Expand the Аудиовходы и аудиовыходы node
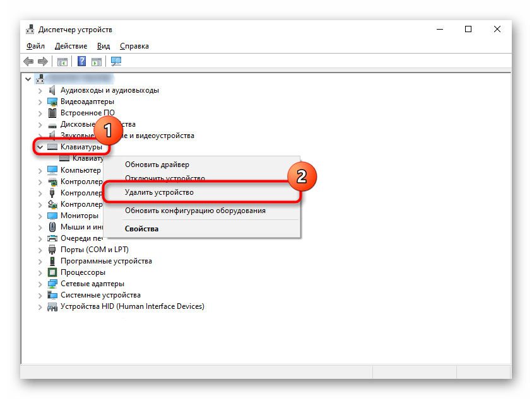This screenshot has width=532, height=399. (x=40, y=90)
